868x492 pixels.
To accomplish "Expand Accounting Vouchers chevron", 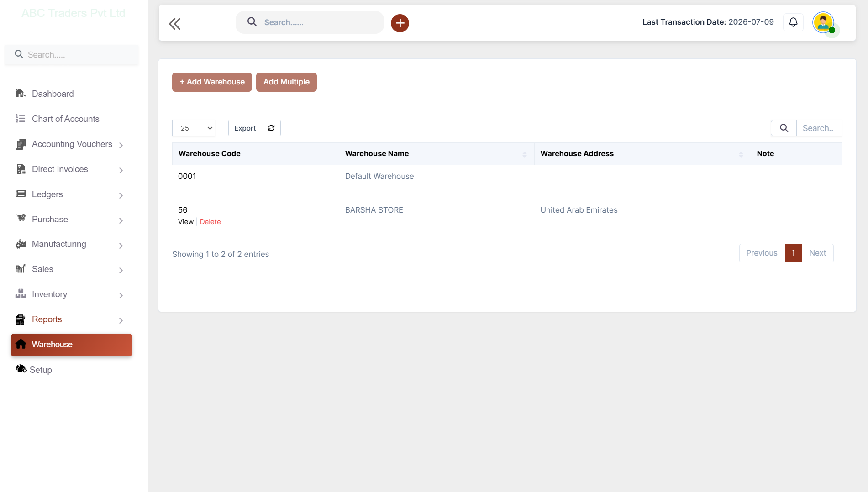I will (x=121, y=145).
